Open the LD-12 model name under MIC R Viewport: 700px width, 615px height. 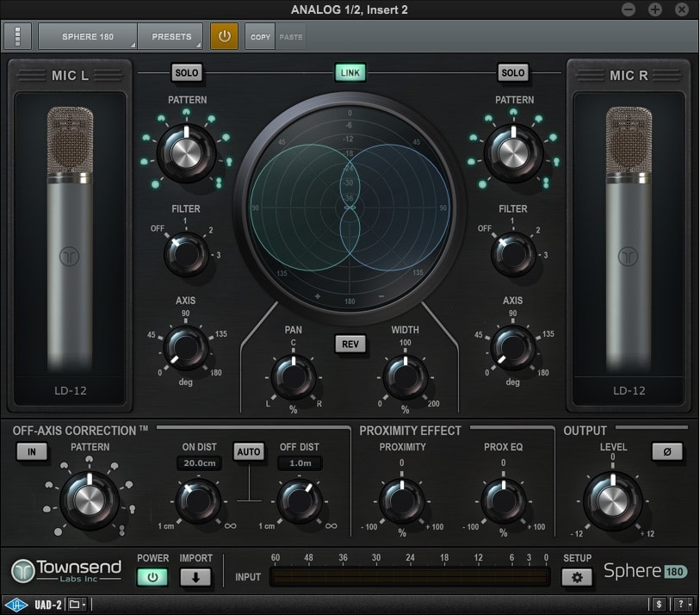click(629, 391)
